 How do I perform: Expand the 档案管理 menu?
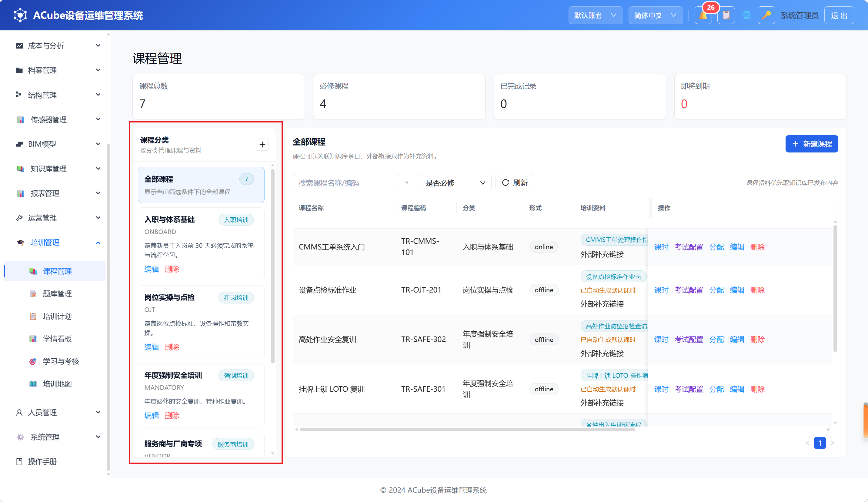click(x=57, y=70)
